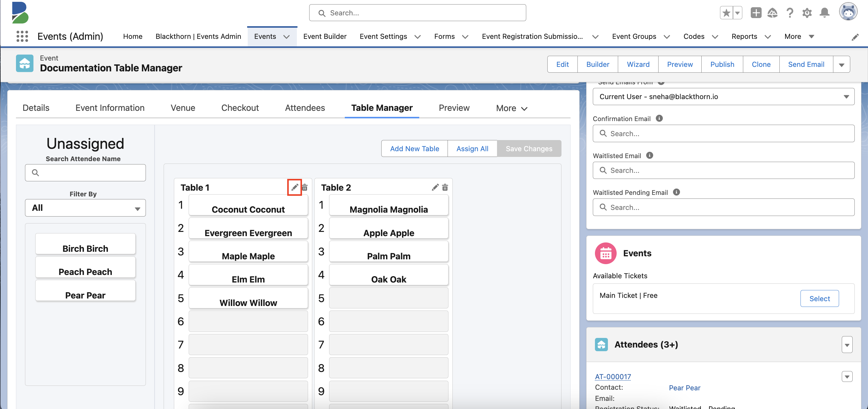Click the Assign All button
Viewport: 868px width, 409px height.
pyautogui.click(x=472, y=148)
